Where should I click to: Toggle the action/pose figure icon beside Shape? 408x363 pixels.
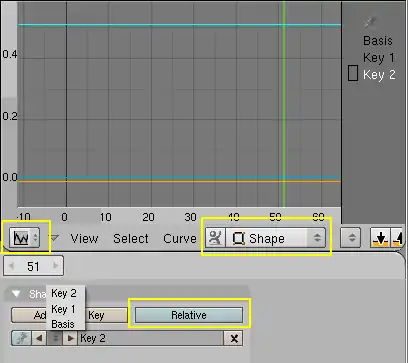tap(215, 238)
